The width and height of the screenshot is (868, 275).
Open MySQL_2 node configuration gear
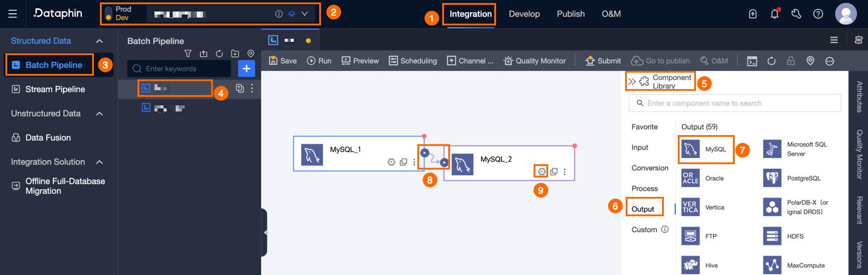tap(542, 171)
